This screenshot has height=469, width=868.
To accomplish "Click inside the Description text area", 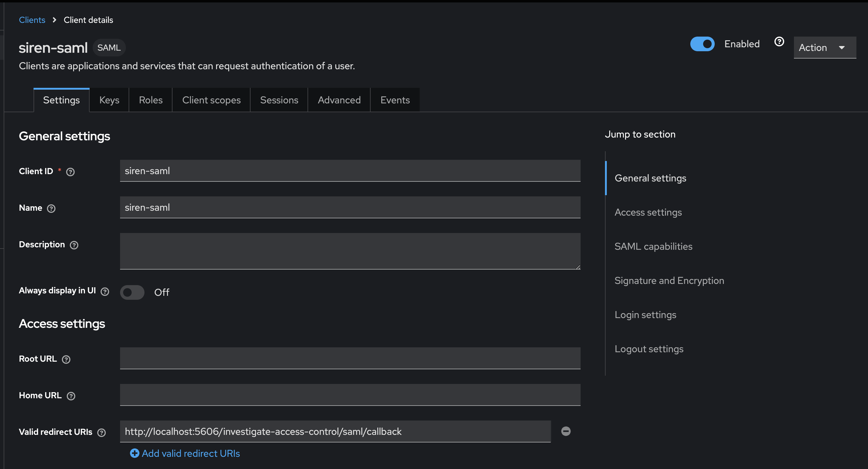I will [x=350, y=251].
